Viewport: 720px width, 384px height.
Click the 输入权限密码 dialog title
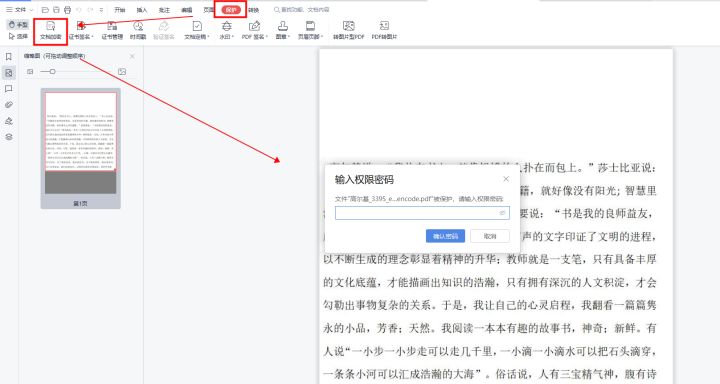click(x=364, y=180)
